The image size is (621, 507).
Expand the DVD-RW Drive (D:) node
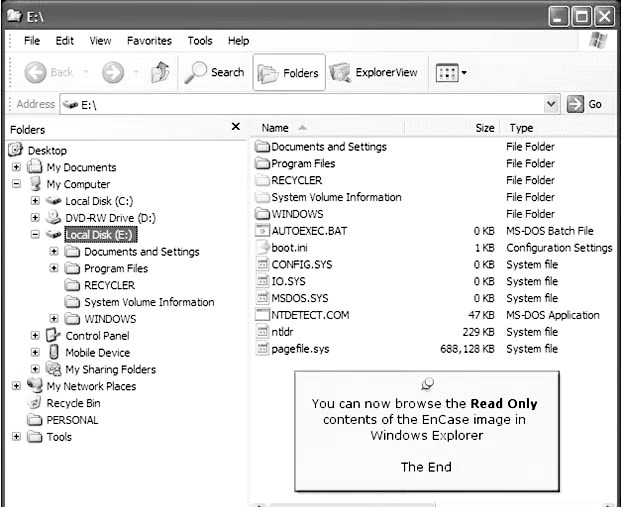point(36,218)
